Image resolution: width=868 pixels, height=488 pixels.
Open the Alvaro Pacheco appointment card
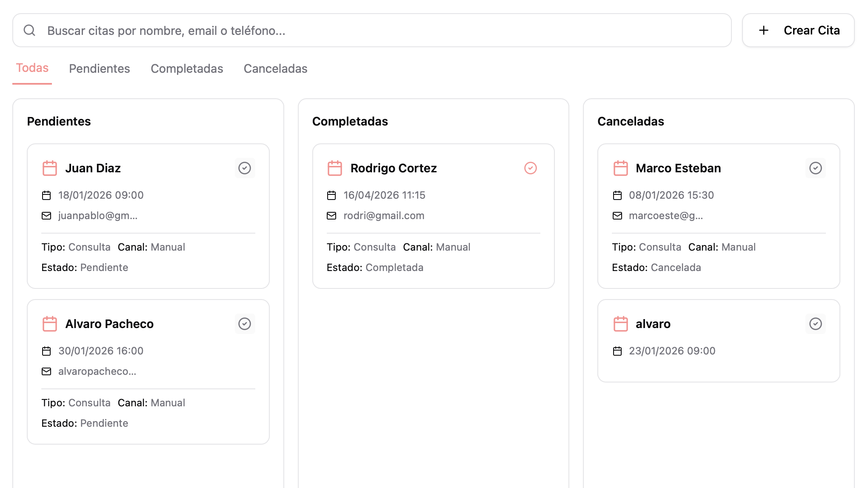pos(109,324)
